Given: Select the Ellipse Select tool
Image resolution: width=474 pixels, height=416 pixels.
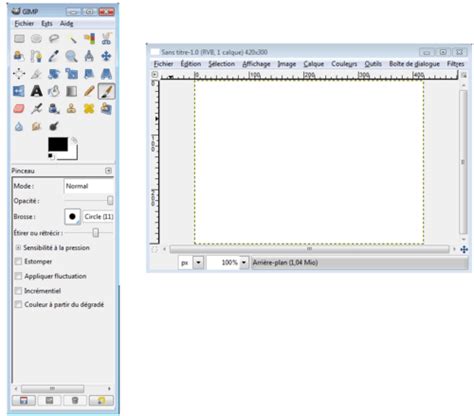Looking at the screenshot, I should click(36, 39).
